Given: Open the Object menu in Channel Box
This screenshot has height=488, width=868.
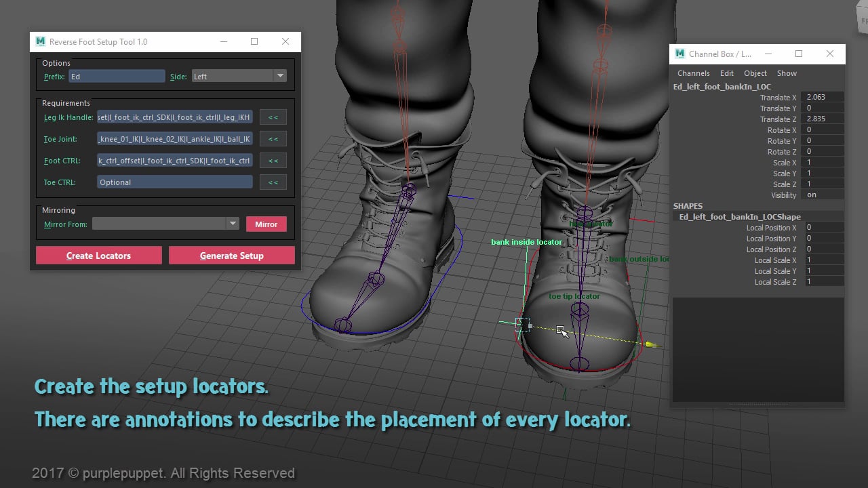Looking at the screenshot, I should [755, 73].
